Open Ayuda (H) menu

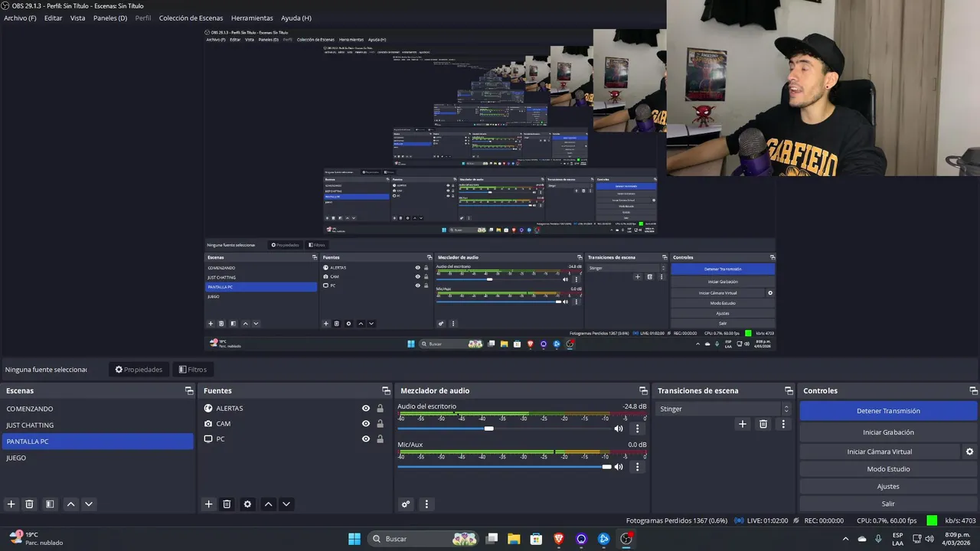click(296, 18)
